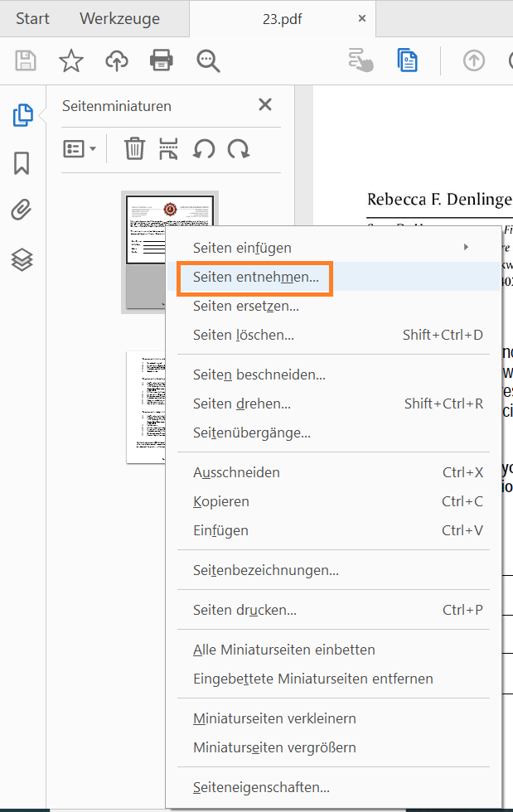Open the Lesezeichen (bookmarks) sidebar icon

[22, 163]
